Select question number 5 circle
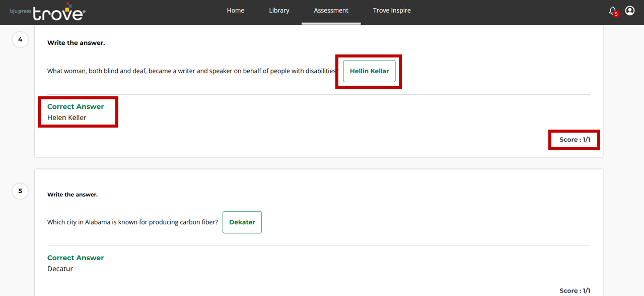Viewport: 644px width, 296px height. click(20, 191)
